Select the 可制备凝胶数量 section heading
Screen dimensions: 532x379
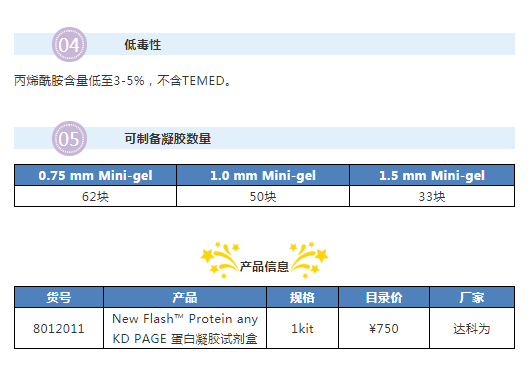click(168, 139)
